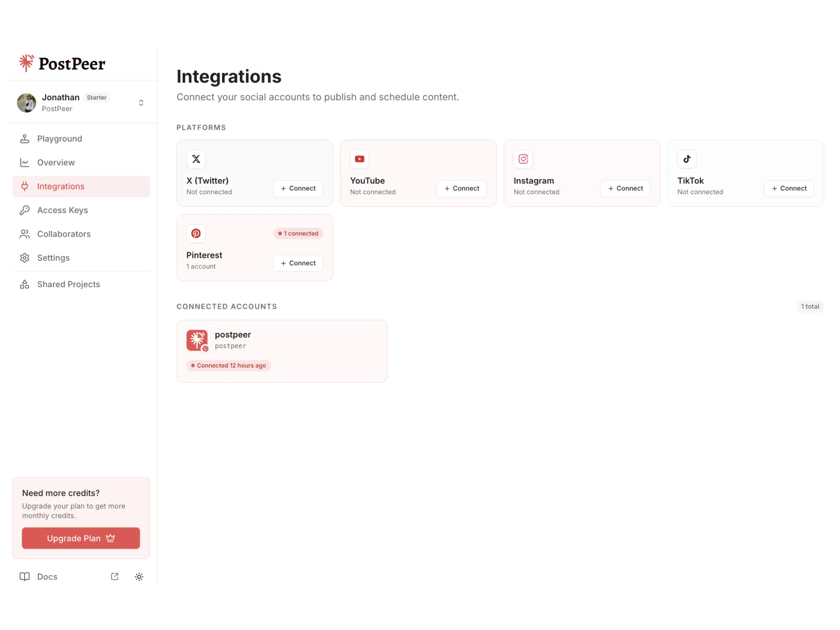Go to the Overview page
The height and width of the screenshot is (630, 840).
coord(56,163)
